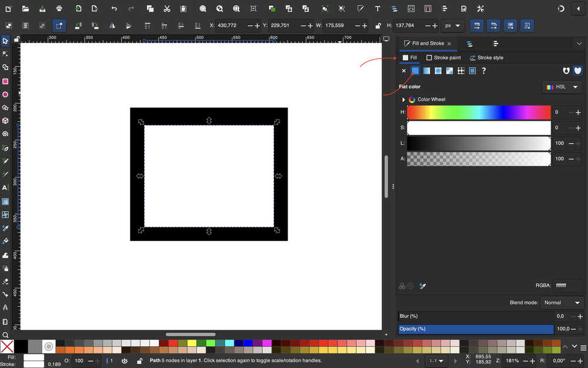Select the Ellipse tool
Screen dimensions: 588x368
tap(5, 95)
